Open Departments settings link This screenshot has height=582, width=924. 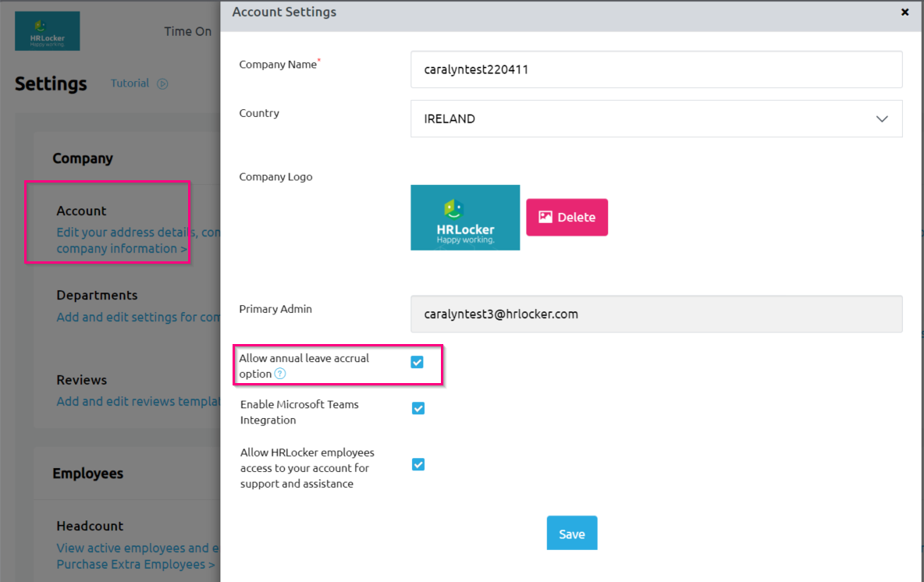pyautogui.click(x=137, y=318)
